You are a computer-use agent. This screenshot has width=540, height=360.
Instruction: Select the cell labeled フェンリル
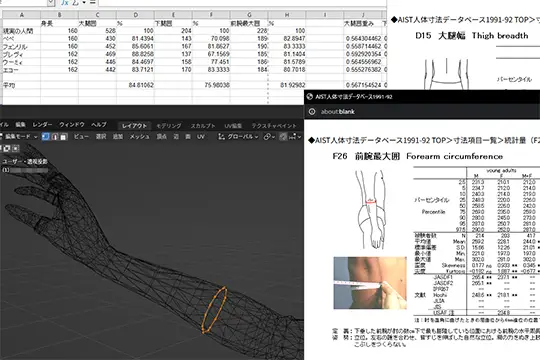[x=22, y=47]
